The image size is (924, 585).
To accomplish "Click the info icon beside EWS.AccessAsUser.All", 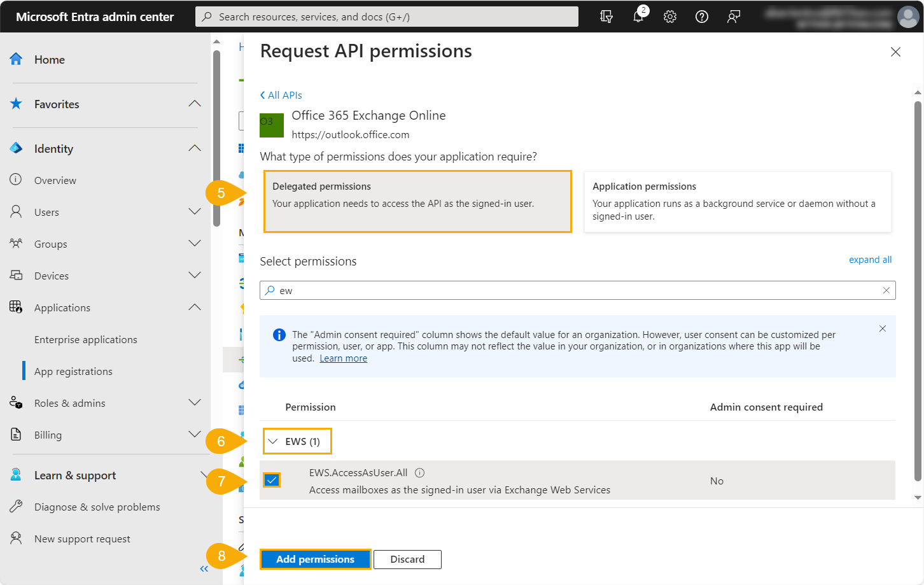I will (x=419, y=473).
